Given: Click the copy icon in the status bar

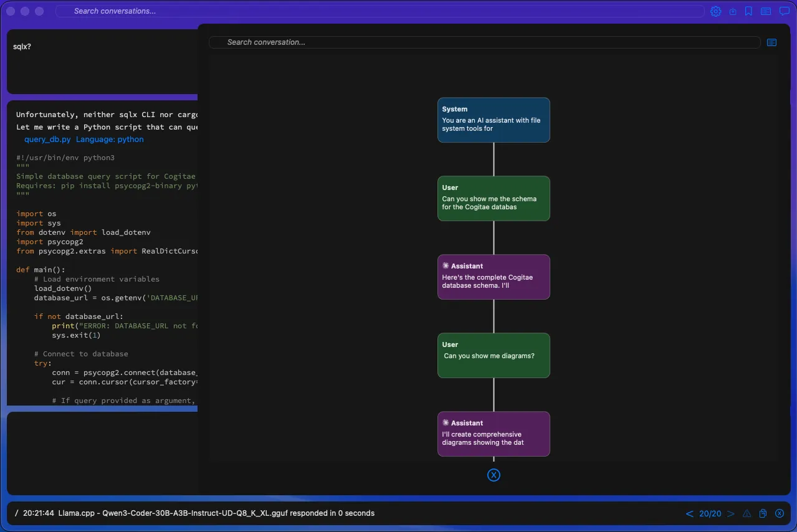Looking at the screenshot, I should (x=763, y=513).
